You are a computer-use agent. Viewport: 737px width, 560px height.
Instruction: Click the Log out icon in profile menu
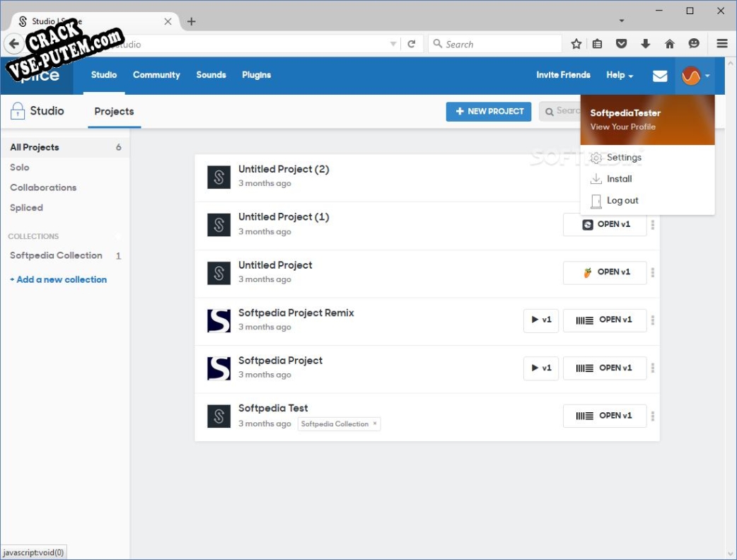pos(595,200)
